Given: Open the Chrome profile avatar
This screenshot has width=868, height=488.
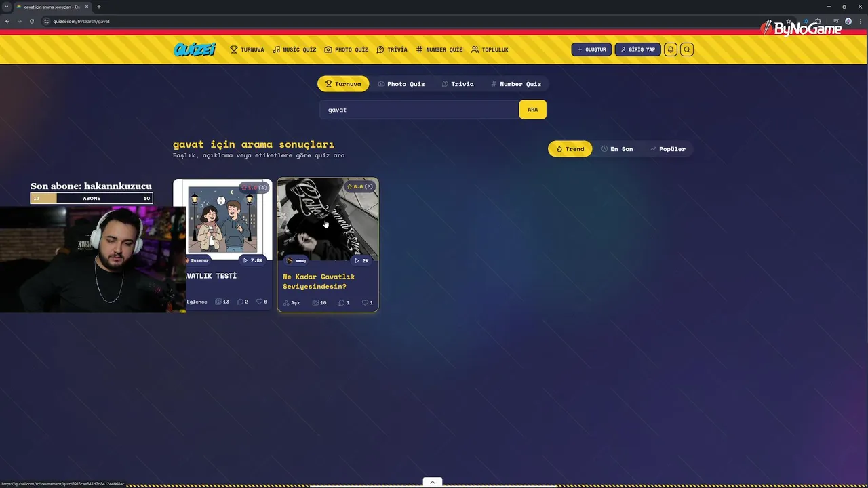Looking at the screenshot, I should coord(848,21).
